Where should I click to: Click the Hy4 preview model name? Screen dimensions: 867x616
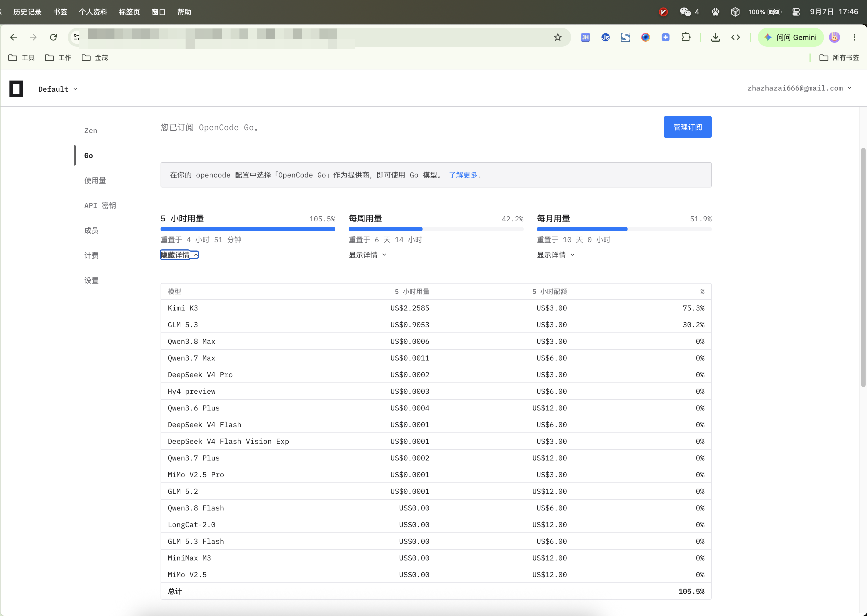(191, 391)
